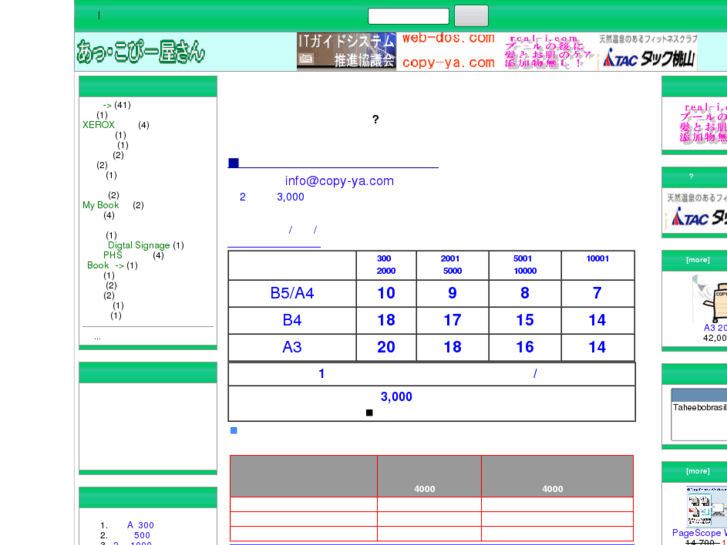Screen dimensions: 727x545
Task: Open the My Book category link
Action: click(x=101, y=205)
